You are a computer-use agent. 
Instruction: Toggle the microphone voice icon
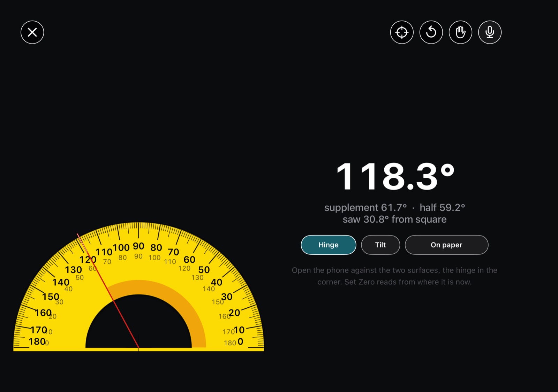coord(490,32)
